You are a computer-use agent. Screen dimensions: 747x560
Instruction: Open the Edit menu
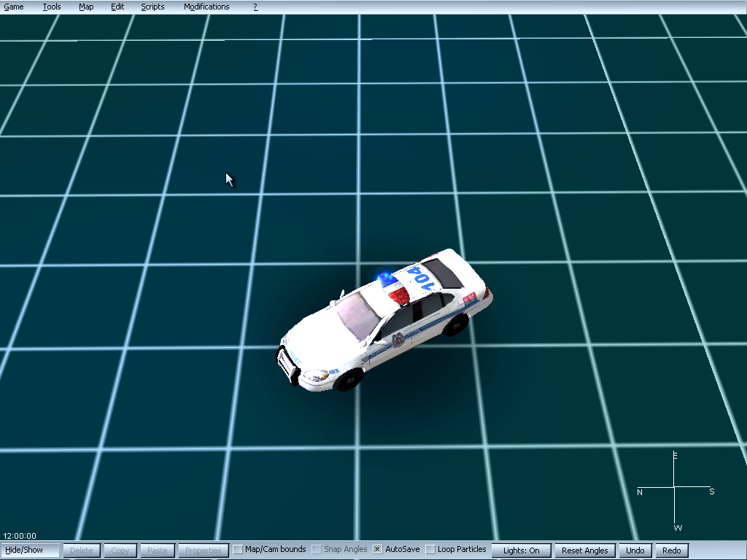tap(117, 7)
